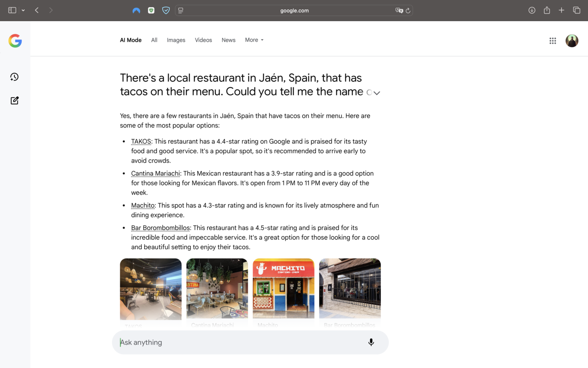This screenshot has height=368, width=588.
Task: Toggle the Safari sidebar icon
Action: [12, 10]
